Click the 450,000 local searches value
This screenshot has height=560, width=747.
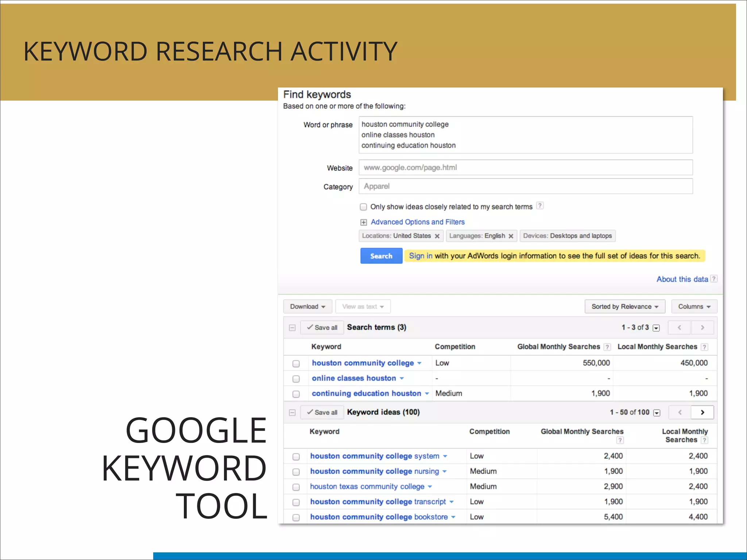click(694, 363)
